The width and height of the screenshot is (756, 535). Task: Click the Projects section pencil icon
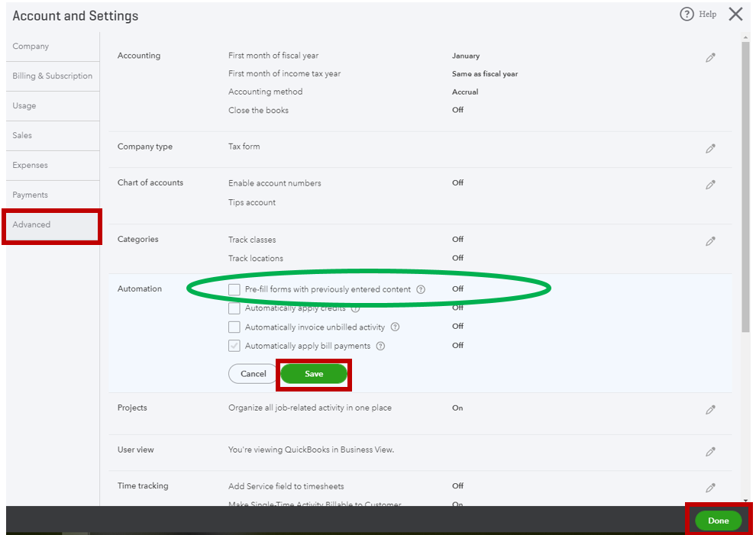point(710,410)
